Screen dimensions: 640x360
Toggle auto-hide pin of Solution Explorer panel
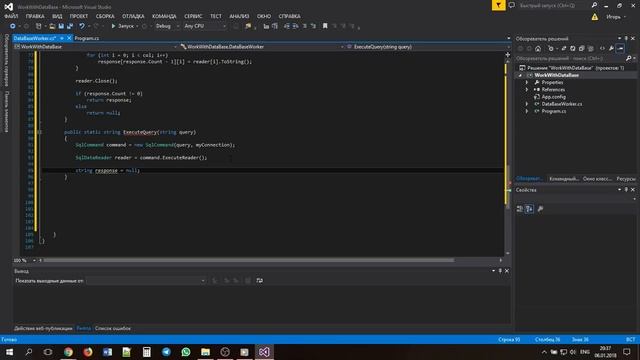626,38
